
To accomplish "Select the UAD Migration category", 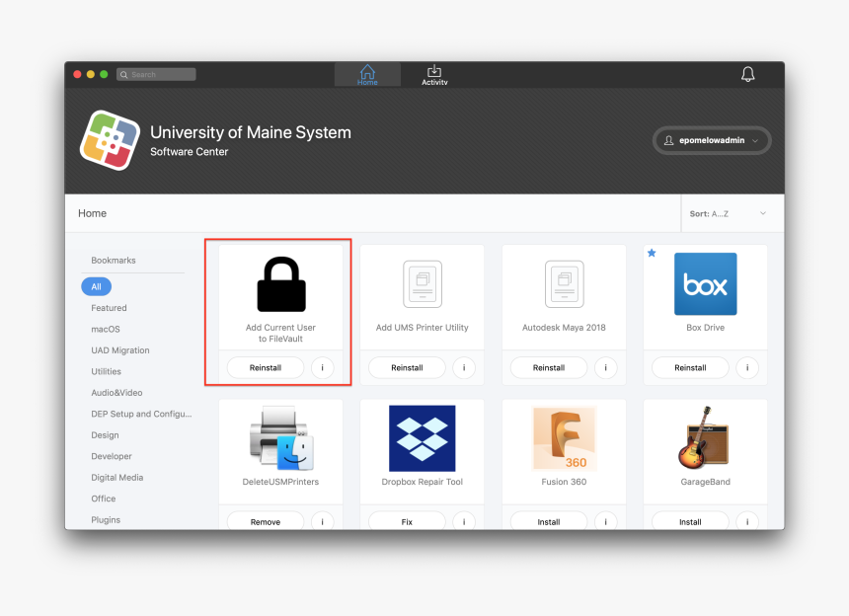I will pos(120,350).
